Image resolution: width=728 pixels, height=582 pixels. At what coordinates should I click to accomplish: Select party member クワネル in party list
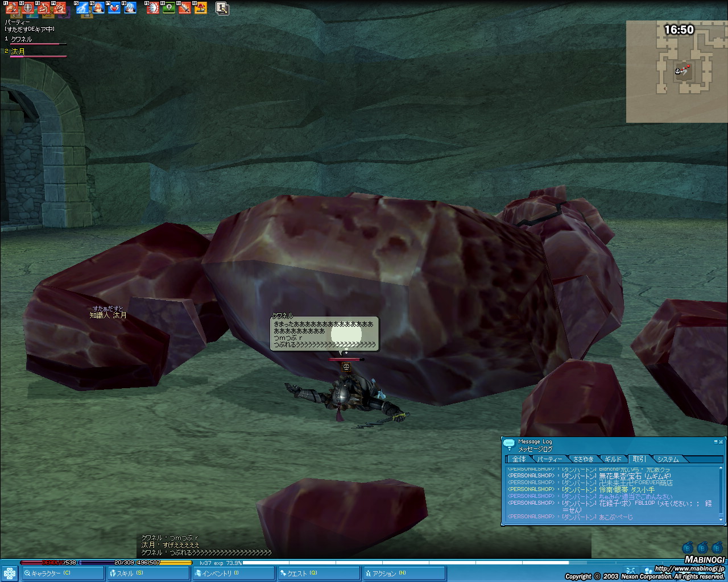[22, 39]
